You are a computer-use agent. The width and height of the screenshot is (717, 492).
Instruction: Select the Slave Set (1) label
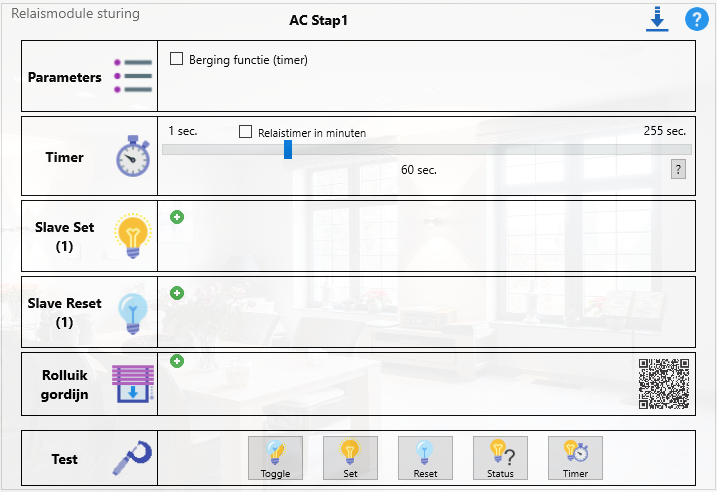[64, 236]
